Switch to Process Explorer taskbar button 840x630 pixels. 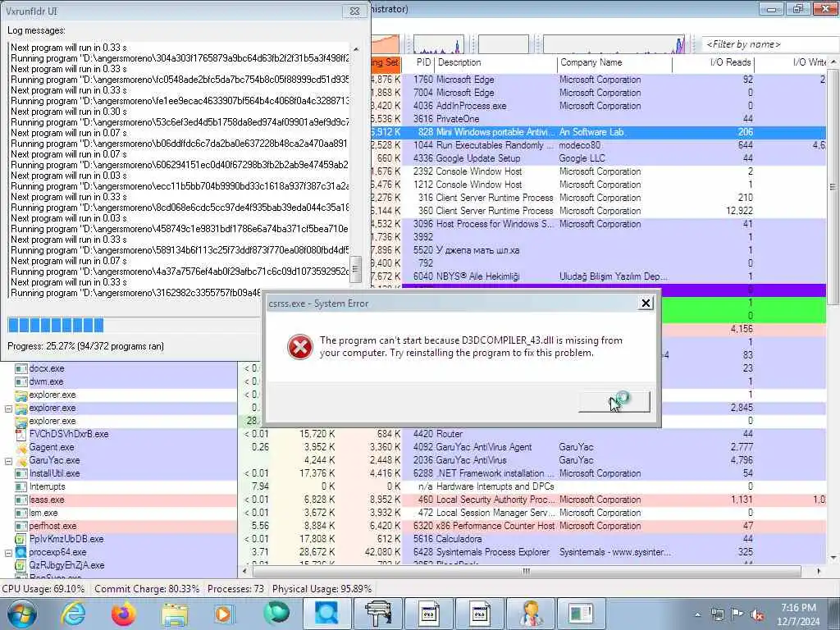click(x=327, y=614)
